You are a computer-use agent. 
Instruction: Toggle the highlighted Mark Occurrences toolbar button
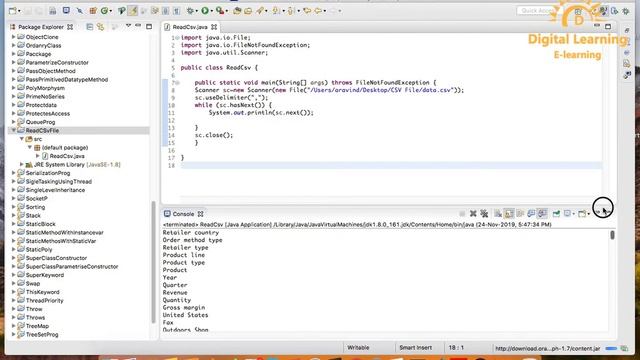tap(133, 11)
